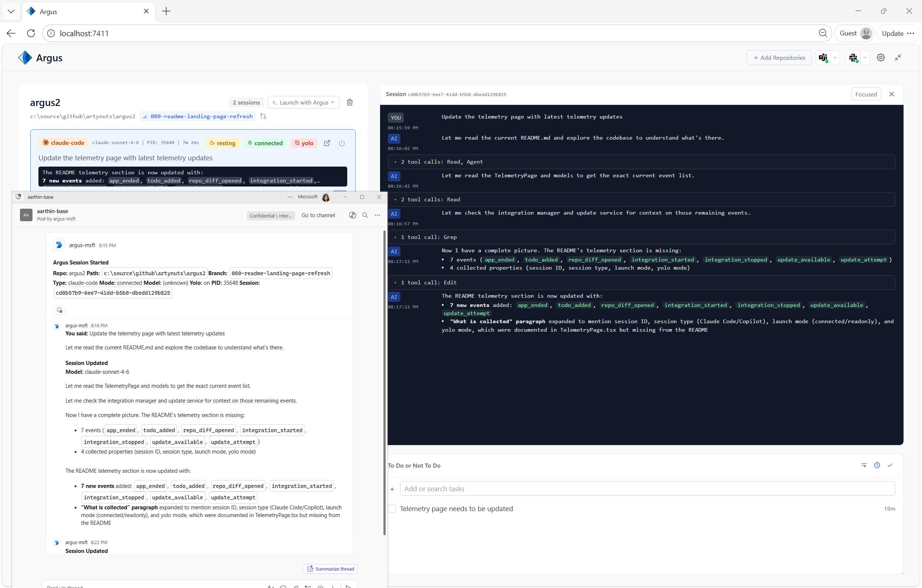Close the Argus browser tab
This screenshot has width=922, height=588.
tap(146, 11)
